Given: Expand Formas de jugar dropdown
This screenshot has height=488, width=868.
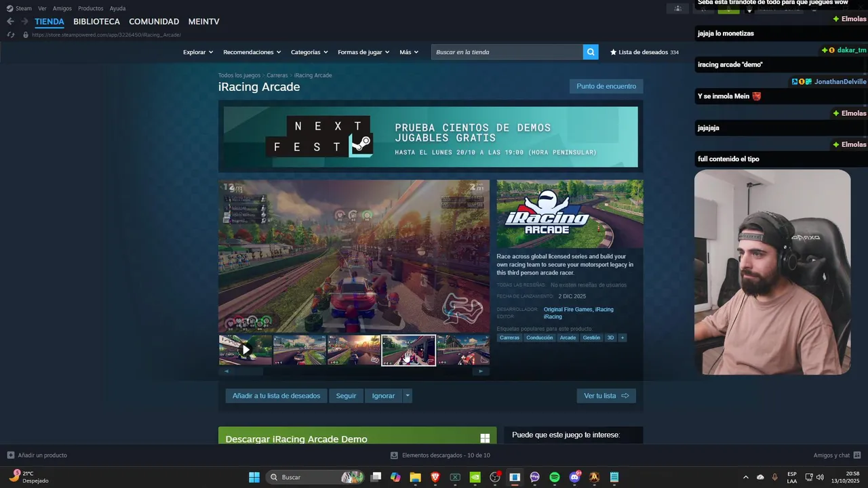Looking at the screenshot, I should (363, 52).
